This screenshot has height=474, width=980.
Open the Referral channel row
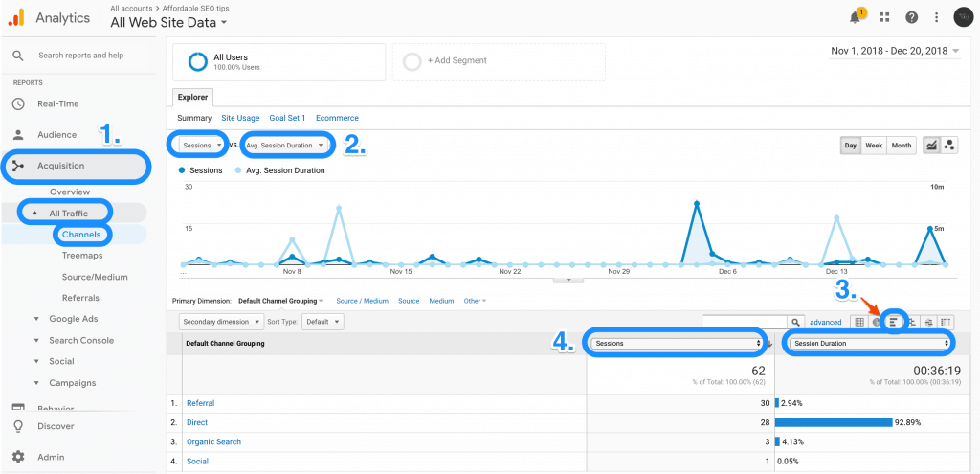tap(200, 403)
